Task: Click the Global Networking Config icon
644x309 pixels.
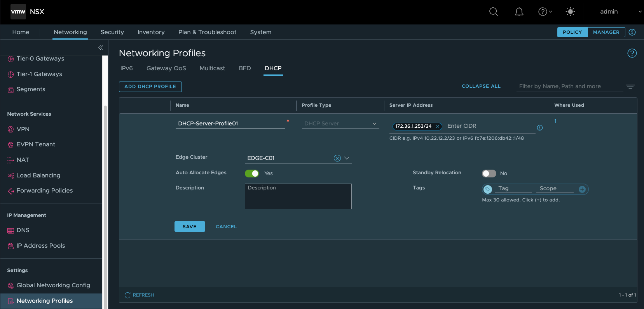Action: point(10,286)
